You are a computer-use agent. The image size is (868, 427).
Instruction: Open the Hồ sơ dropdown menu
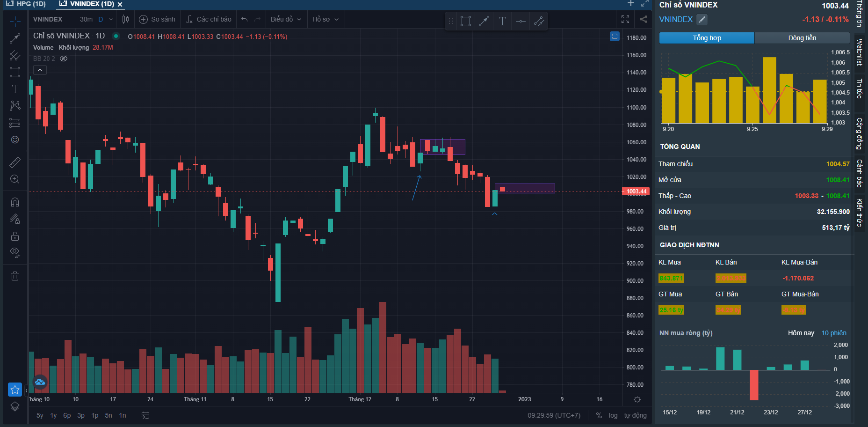point(325,19)
